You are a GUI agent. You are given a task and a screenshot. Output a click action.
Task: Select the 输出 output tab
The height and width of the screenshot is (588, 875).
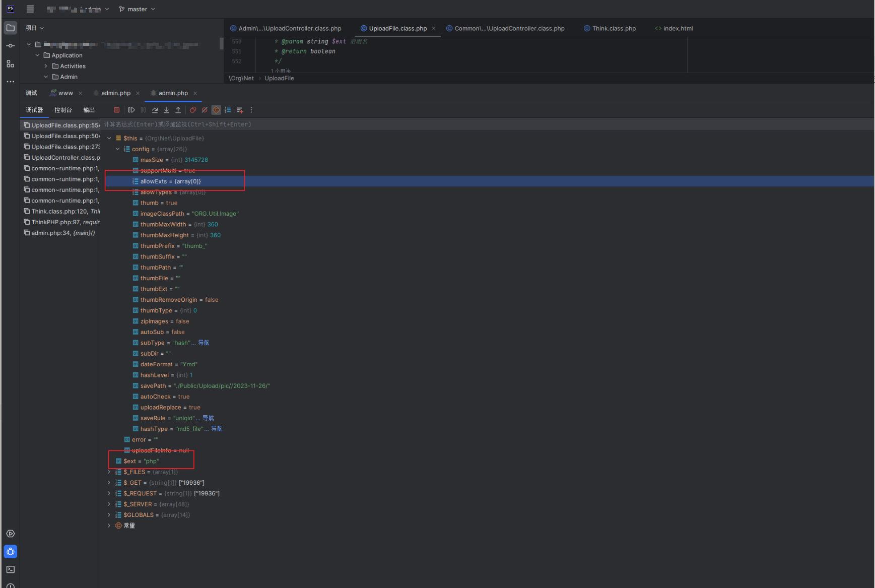89,110
